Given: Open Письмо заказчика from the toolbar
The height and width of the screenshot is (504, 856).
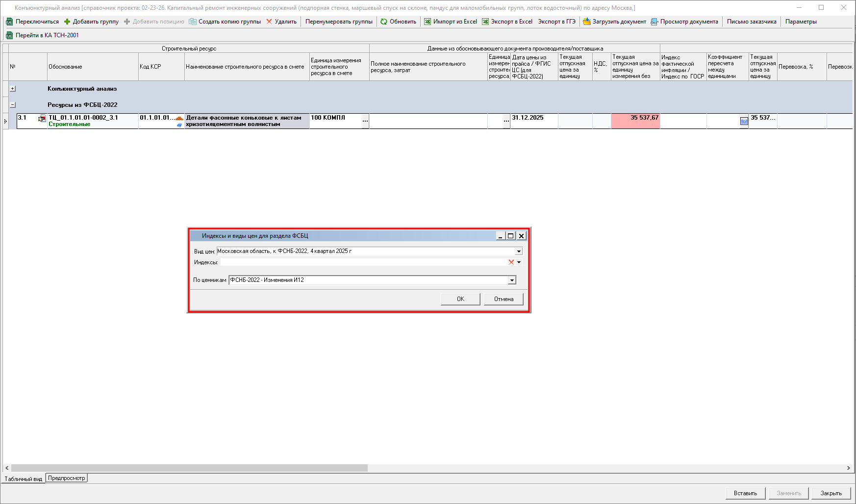Looking at the screenshot, I should [x=752, y=22].
